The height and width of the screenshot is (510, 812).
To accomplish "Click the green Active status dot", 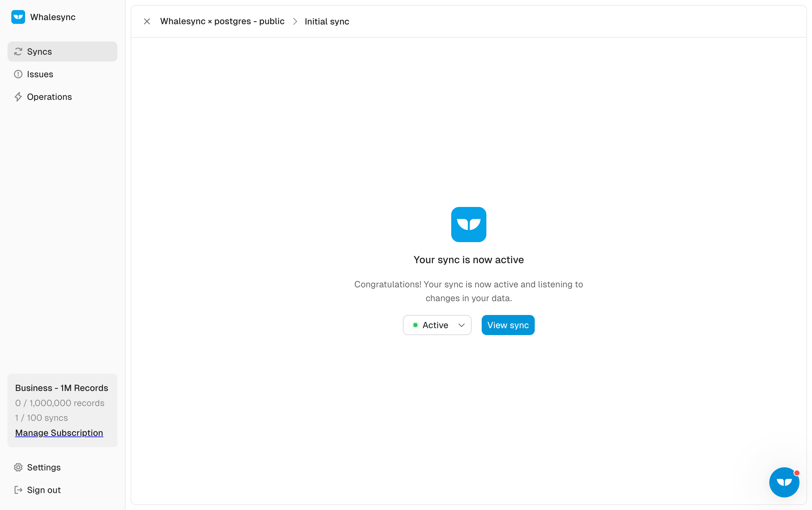I will [415, 325].
